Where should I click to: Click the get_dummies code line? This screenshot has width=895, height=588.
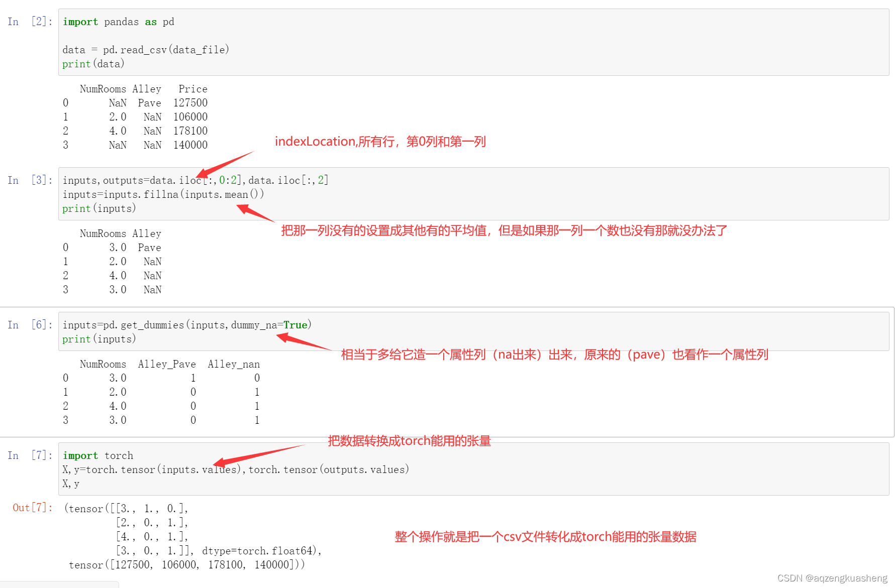click(187, 325)
